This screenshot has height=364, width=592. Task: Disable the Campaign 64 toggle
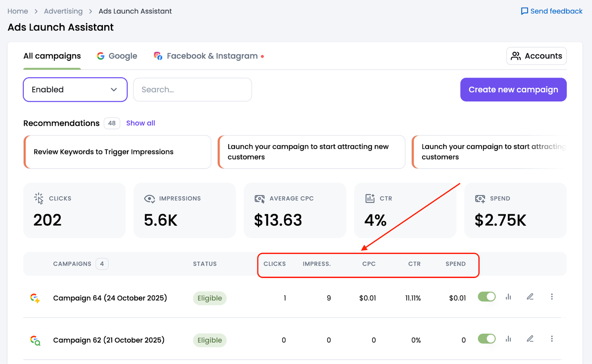pos(486,297)
